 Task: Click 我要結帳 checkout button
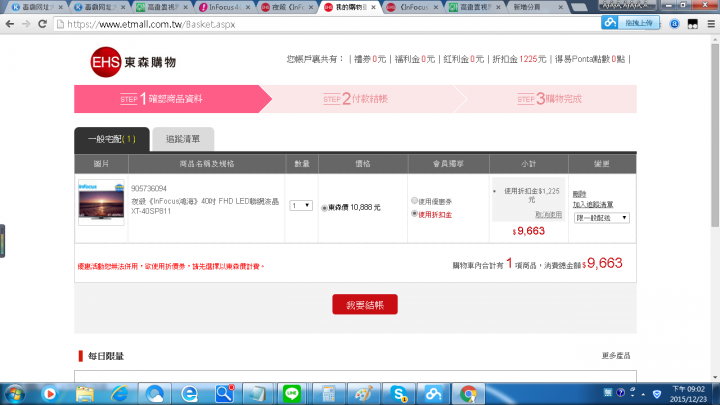click(365, 304)
